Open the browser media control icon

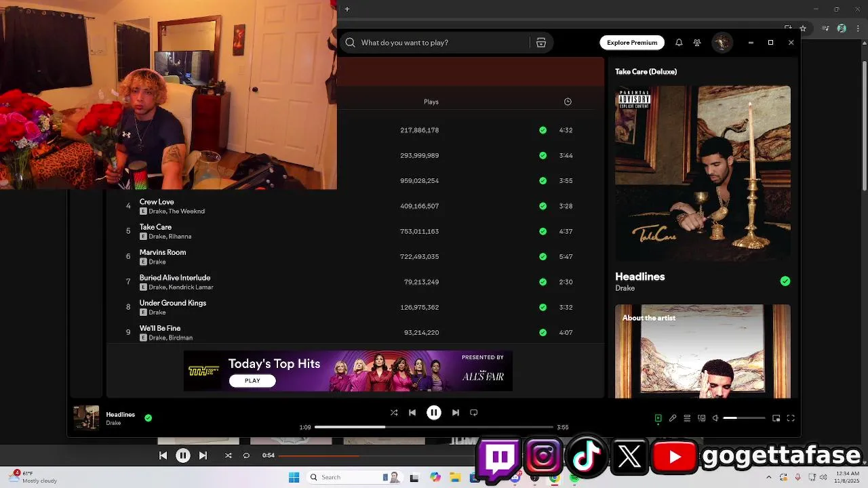pos(825,28)
